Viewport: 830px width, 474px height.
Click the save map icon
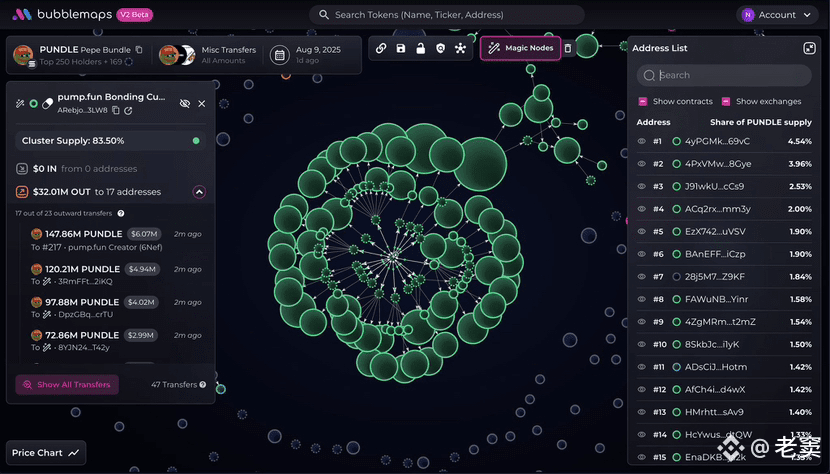coord(401,48)
